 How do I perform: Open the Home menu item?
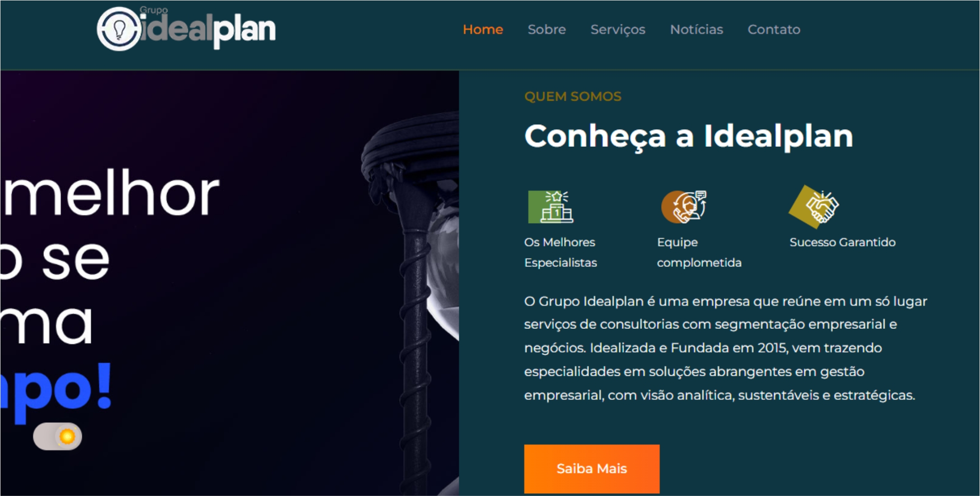point(483,29)
